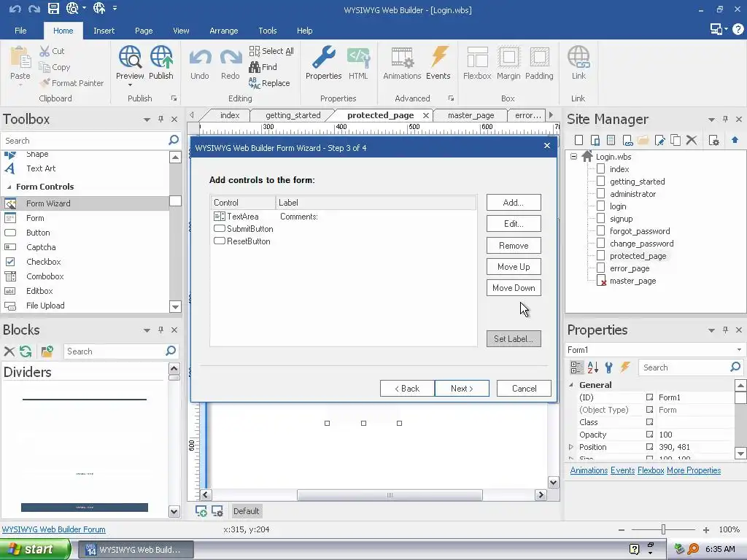Open the Preview dropdown arrow
Screen dimensions: 747x560
point(130,85)
